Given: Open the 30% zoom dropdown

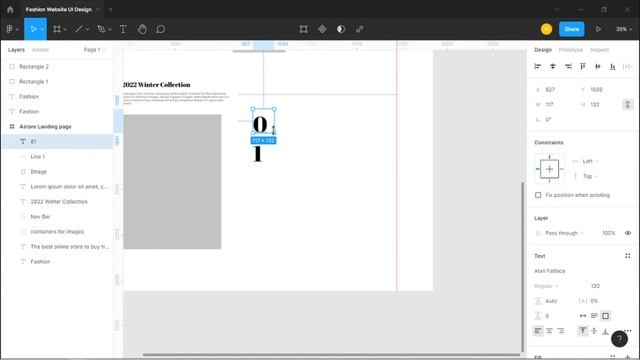Looking at the screenshot, I should pyautogui.click(x=624, y=29).
